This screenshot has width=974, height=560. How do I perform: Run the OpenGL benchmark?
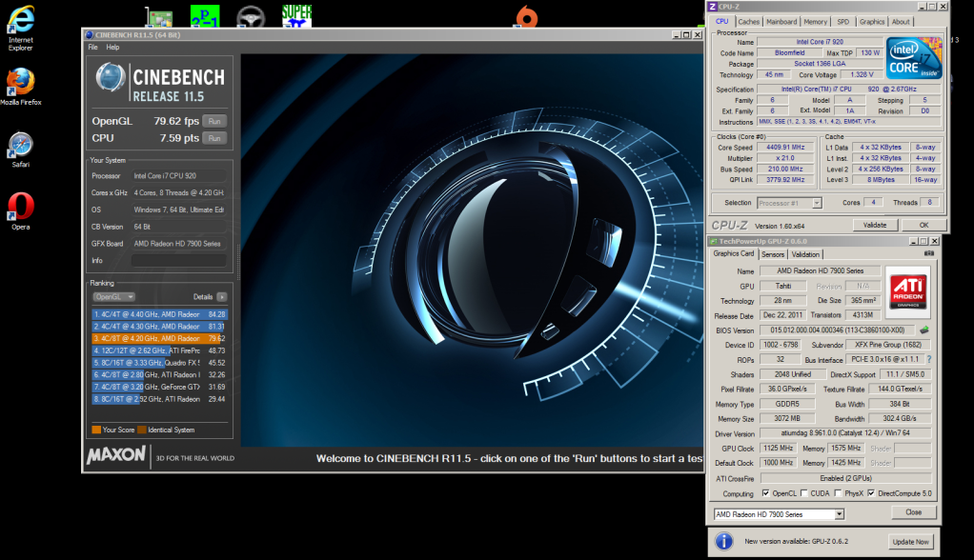point(215,121)
